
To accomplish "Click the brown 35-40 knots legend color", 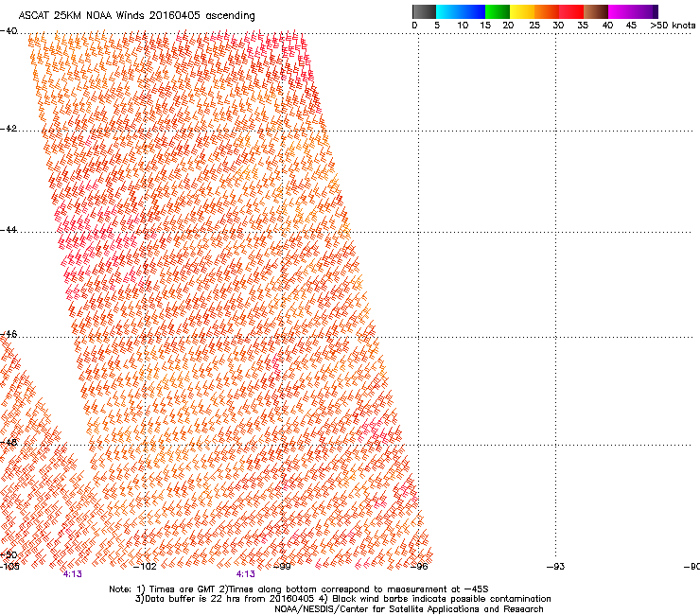I will [596, 11].
